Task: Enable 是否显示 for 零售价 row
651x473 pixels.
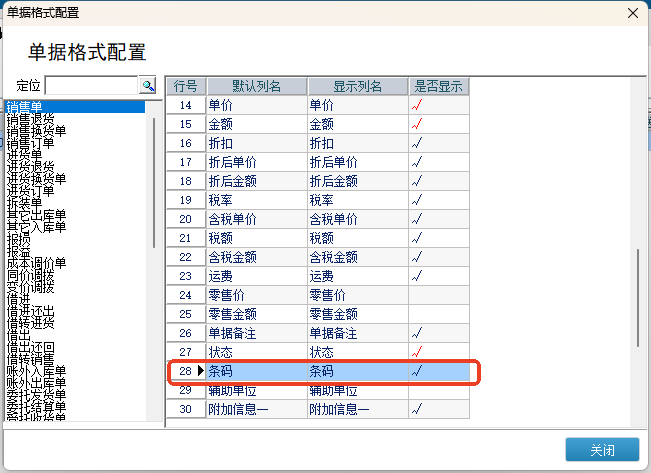Action: (x=436, y=295)
